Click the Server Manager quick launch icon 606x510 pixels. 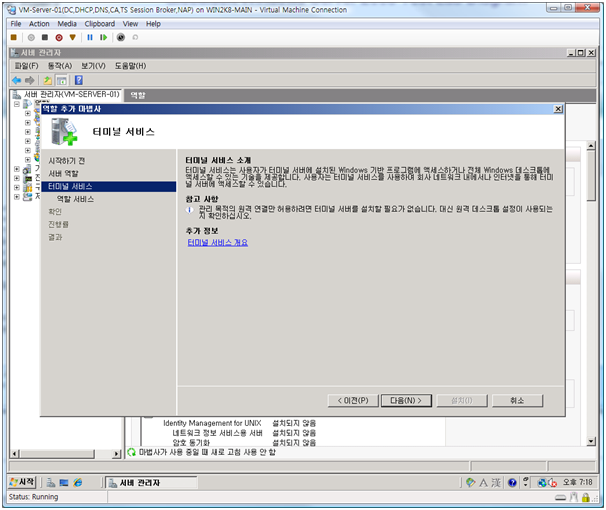(x=51, y=483)
